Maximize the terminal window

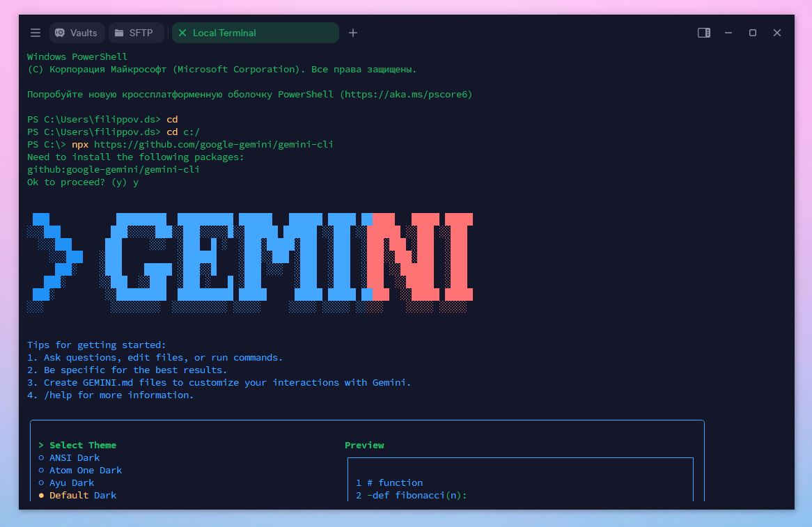[752, 33]
